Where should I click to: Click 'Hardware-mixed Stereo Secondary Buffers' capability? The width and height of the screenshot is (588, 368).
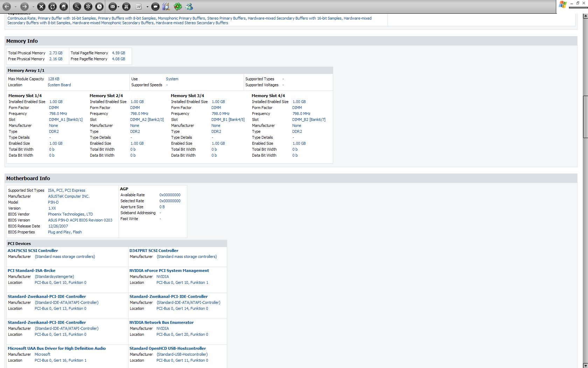[192, 23]
